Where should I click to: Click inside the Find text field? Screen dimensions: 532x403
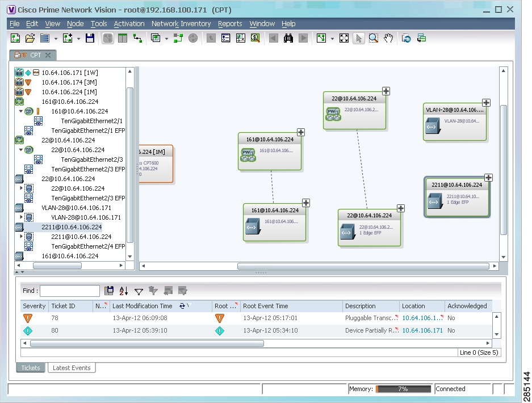[x=70, y=291]
